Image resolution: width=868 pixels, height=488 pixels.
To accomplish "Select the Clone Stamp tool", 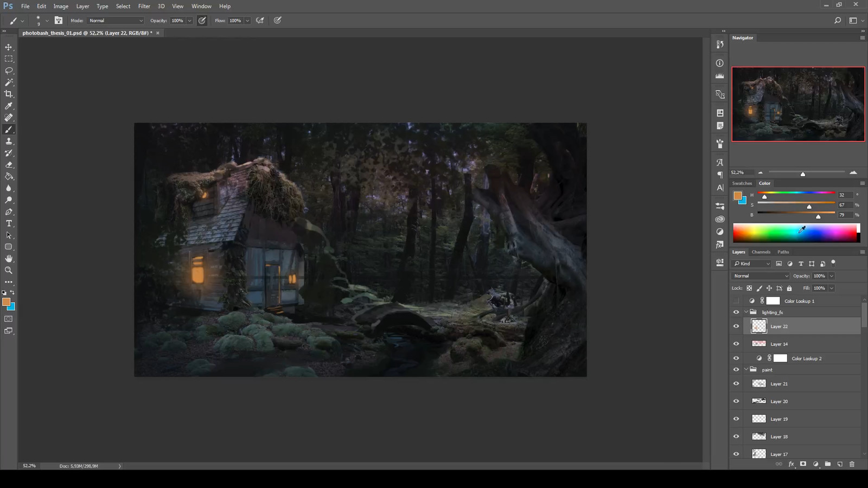I will click(x=9, y=141).
